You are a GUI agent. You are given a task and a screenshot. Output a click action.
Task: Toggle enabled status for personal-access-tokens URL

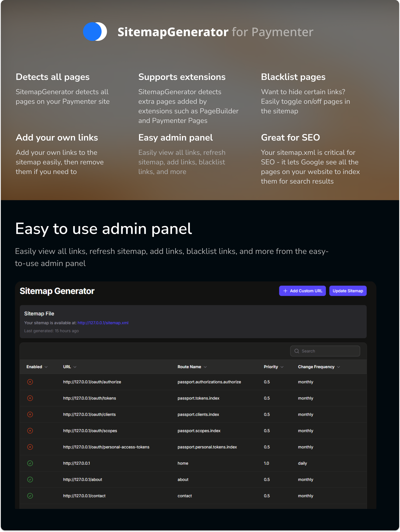click(x=30, y=447)
